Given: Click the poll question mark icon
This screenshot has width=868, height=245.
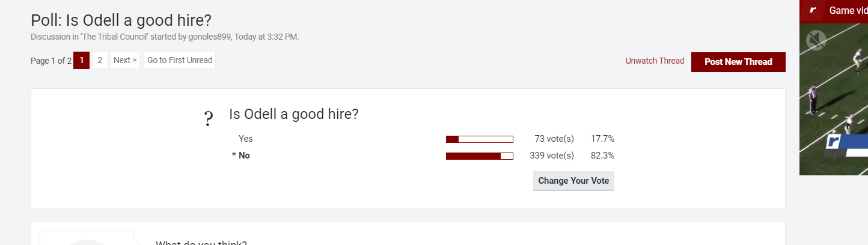Looking at the screenshot, I should [x=209, y=119].
